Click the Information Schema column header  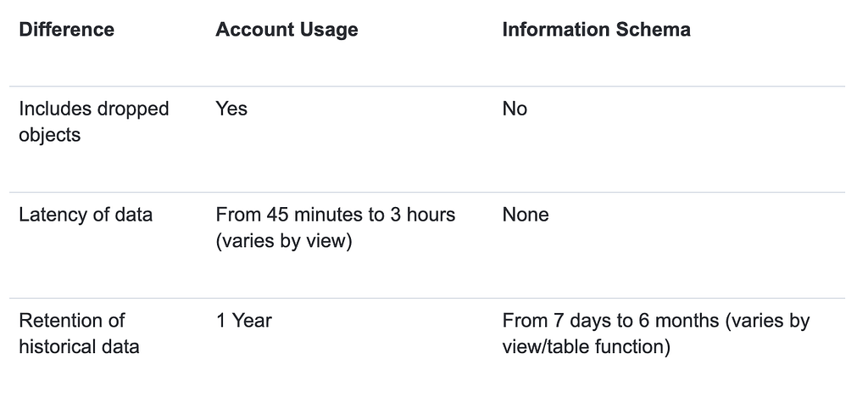point(596,30)
